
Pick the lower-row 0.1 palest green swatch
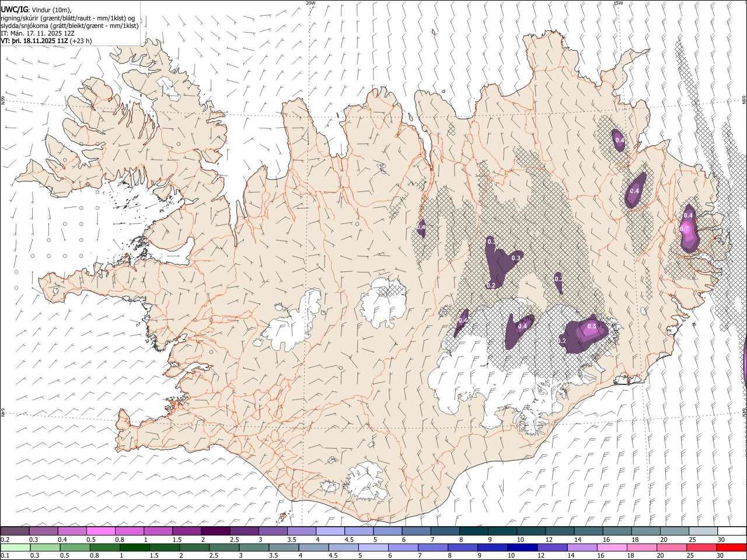(15, 548)
